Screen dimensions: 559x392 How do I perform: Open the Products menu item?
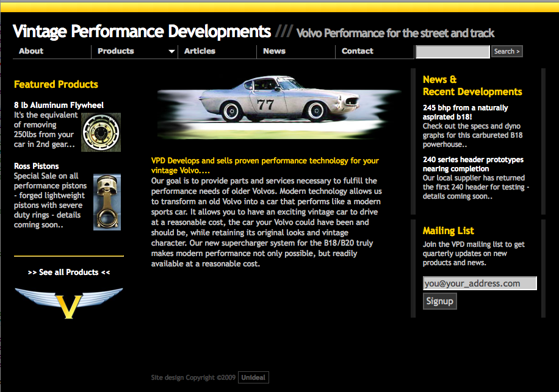click(x=116, y=51)
